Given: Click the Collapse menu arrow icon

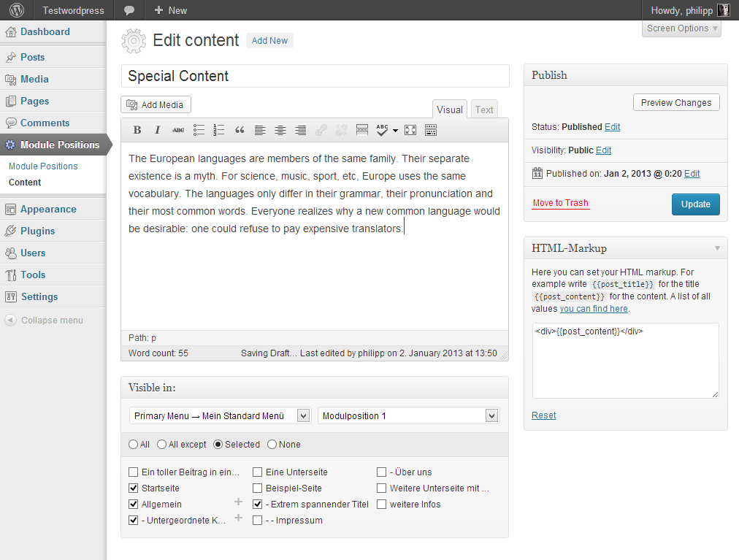Looking at the screenshot, I should click(10, 320).
